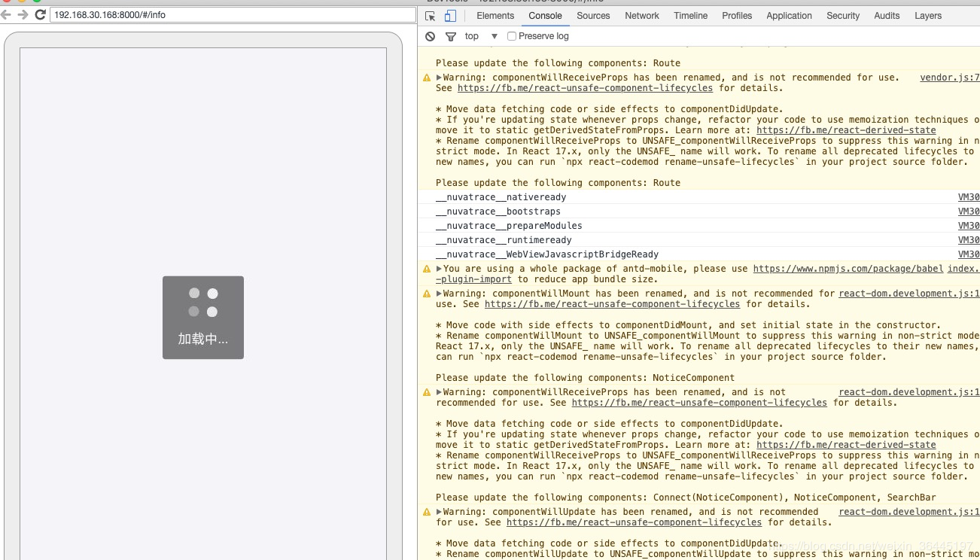Click the address bar showing 192.168.30.168:8000/#/info
The height and width of the screenshot is (560, 980).
233,14
